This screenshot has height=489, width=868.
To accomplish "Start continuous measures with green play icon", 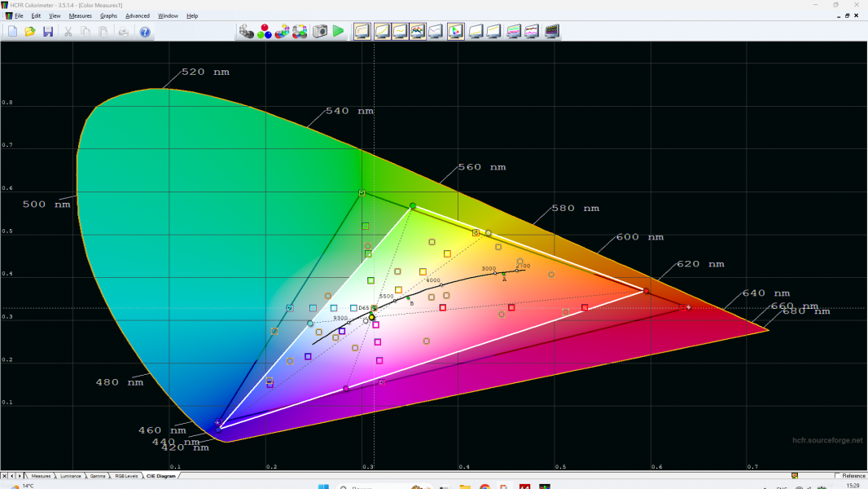I will pyautogui.click(x=338, y=32).
